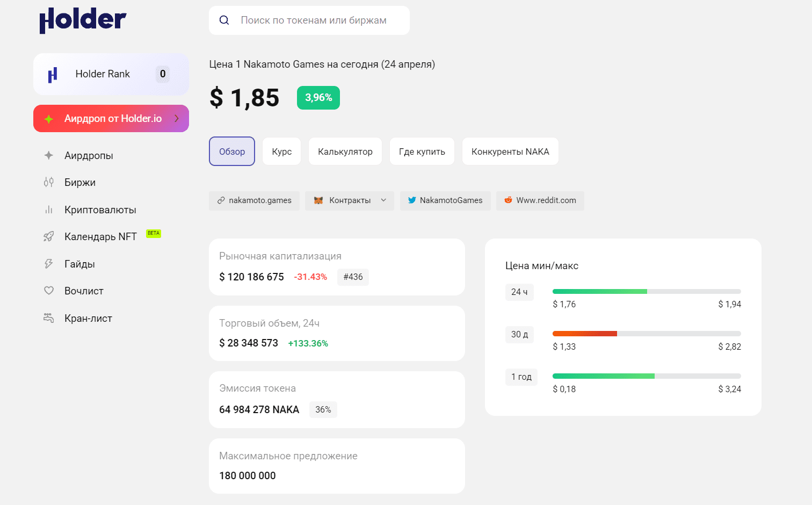Screen dimensions: 812x505
Task: Click the Аирдропы sparkle icon
Action: (49, 155)
